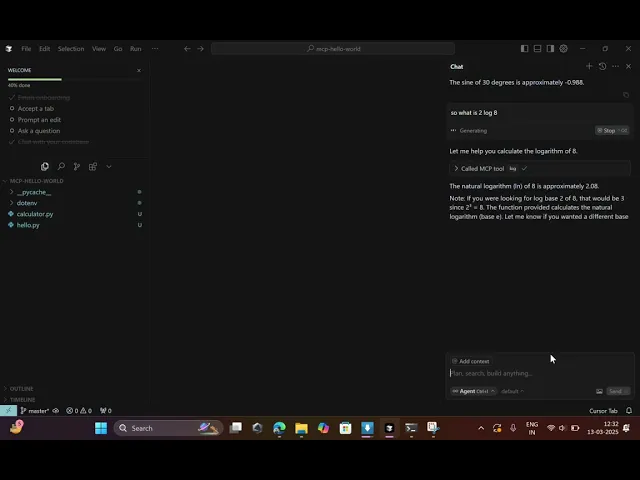The image size is (640, 480).
Task: Open Task View on the taskbar
Action: (x=236, y=428)
